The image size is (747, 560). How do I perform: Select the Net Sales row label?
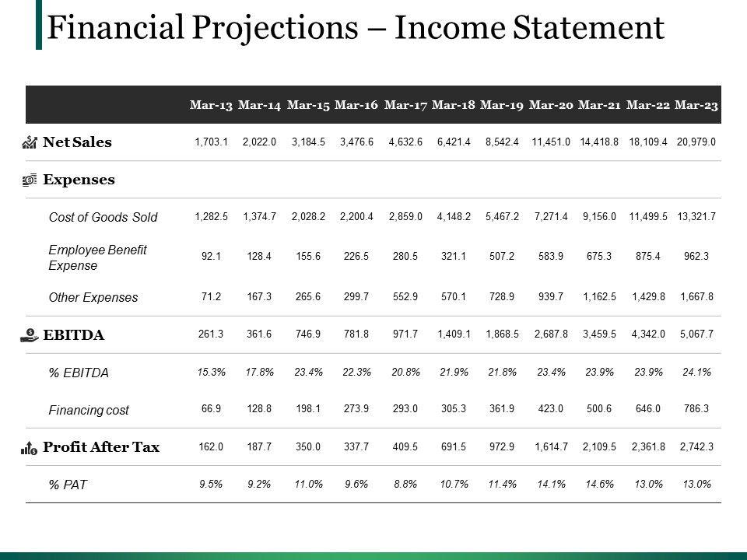click(77, 142)
